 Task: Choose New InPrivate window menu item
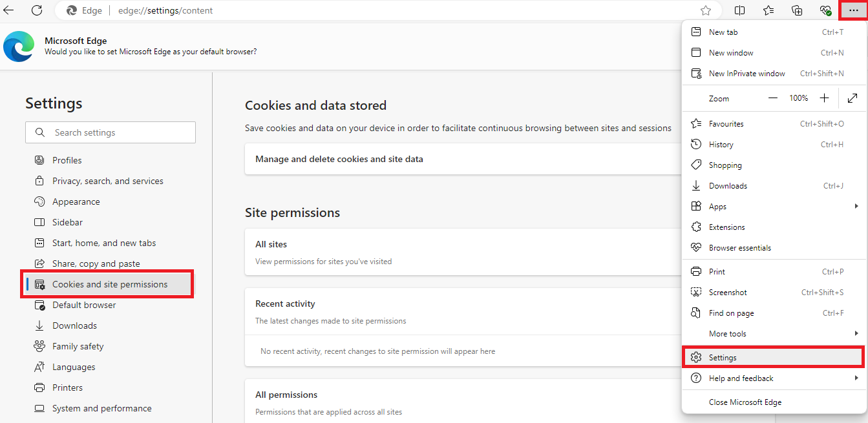[x=746, y=74]
